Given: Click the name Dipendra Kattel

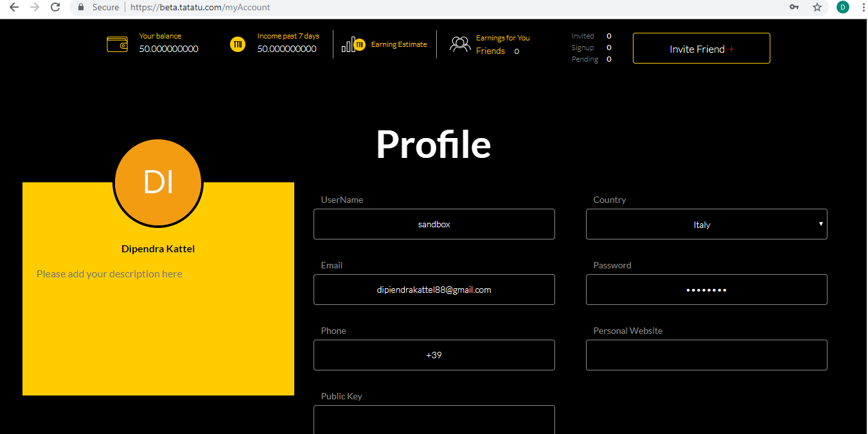Looking at the screenshot, I should 158,249.
